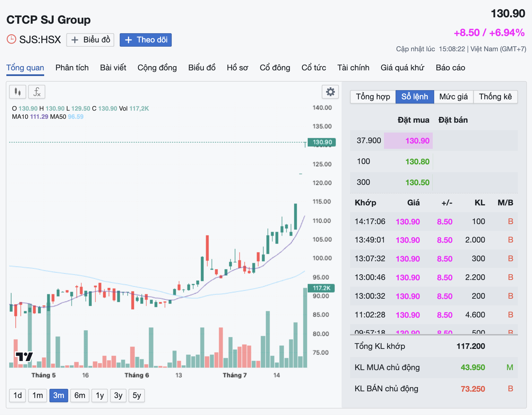532x415 pixels.
Task: Click the trade row at 14:17:06
Action: coord(434,222)
